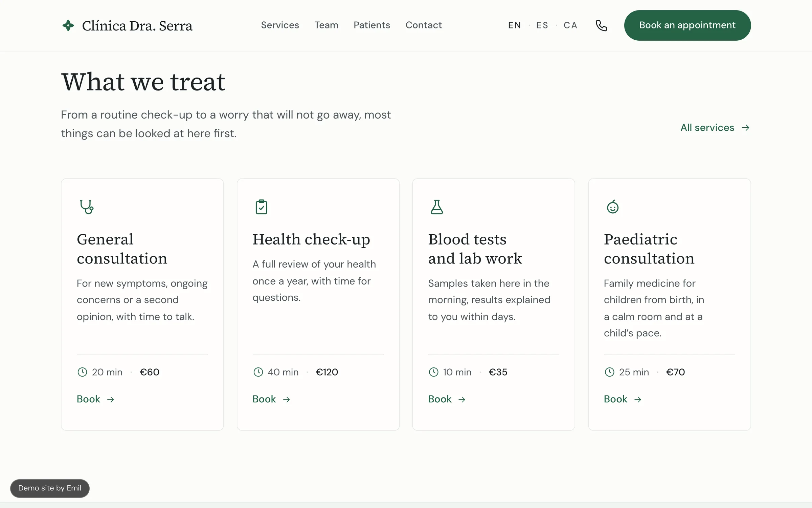This screenshot has height=508, width=812.
Task: Click the Clínica Dra. Serra site name
Action: 137,26
